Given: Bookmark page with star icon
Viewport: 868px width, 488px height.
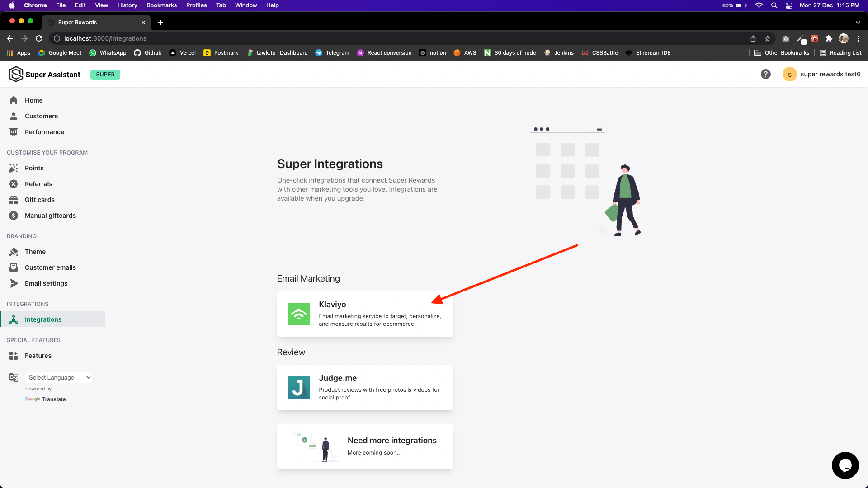Looking at the screenshot, I should click(x=767, y=38).
